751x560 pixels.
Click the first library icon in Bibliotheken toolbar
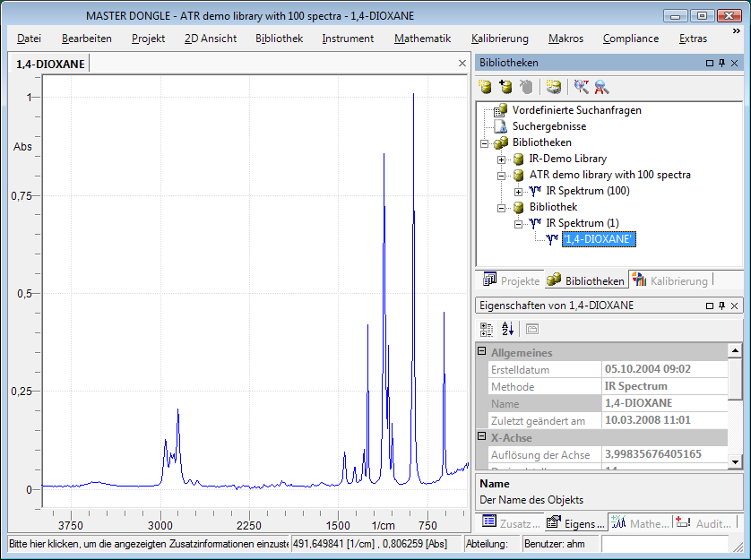[485, 87]
